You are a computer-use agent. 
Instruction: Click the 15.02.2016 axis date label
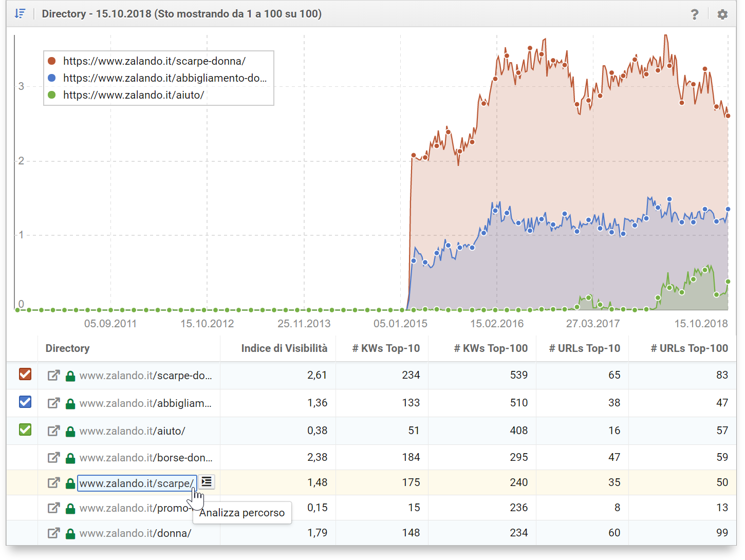tap(497, 324)
